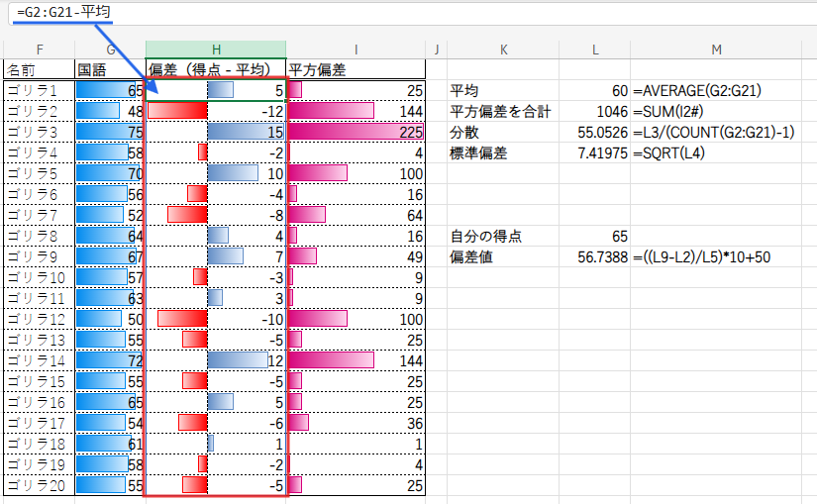Select the ゴリラ6 name cell

[x=40, y=194]
